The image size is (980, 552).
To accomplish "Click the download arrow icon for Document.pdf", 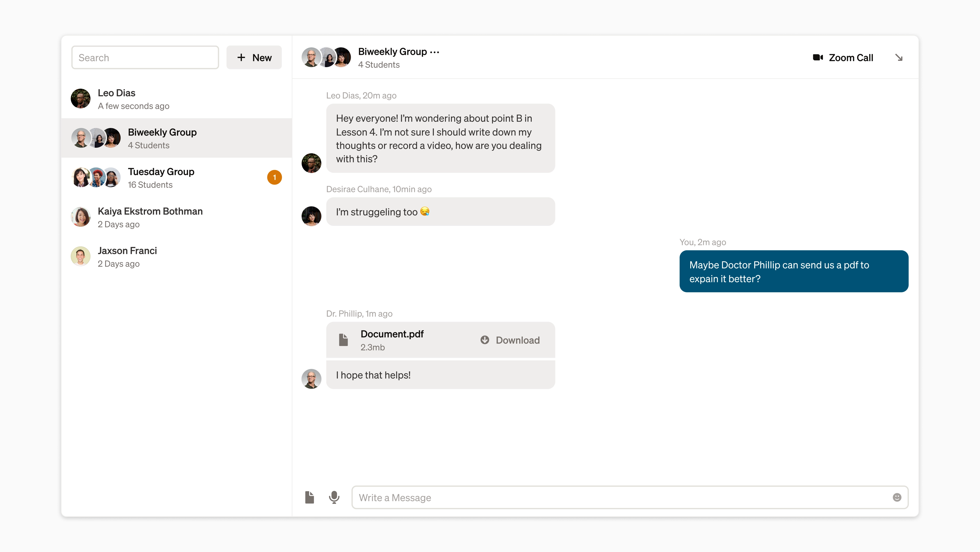I will 485,340.
